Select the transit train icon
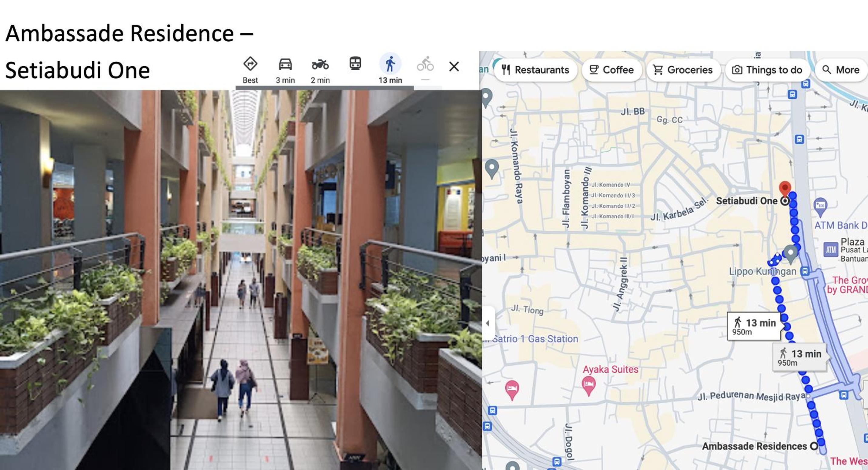This screenshot has height=470, width=868. pos(355,64)
